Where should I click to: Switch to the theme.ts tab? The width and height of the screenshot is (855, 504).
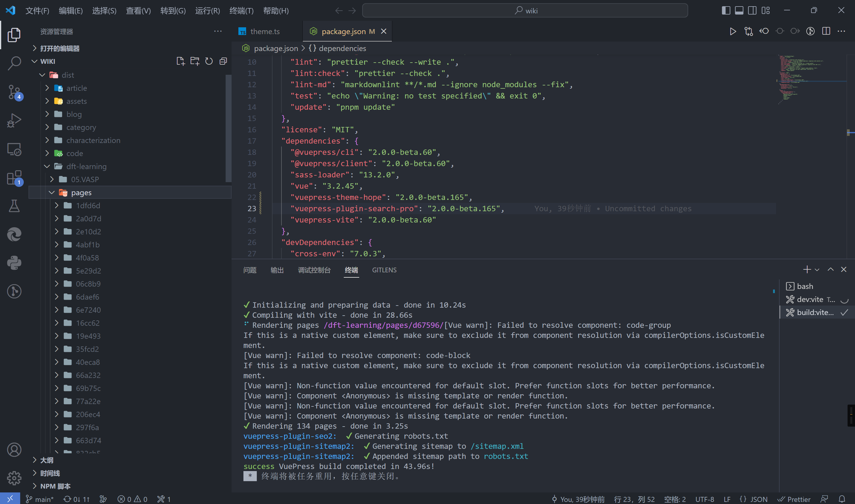265,31
